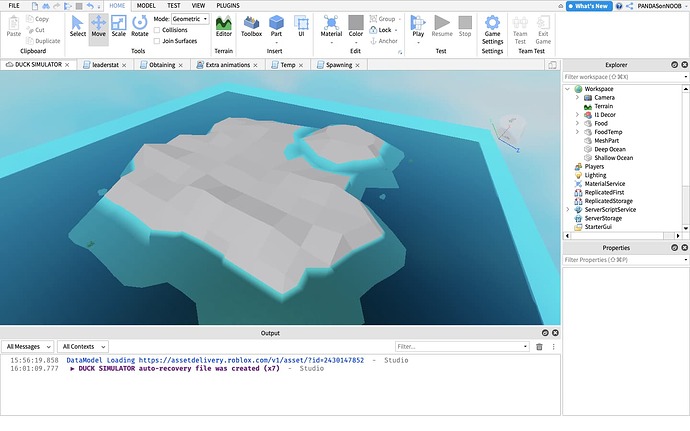The height and width of the screenshot is (431, 690).
Task: Click the Resume button
Action: (x=442, y=26)
